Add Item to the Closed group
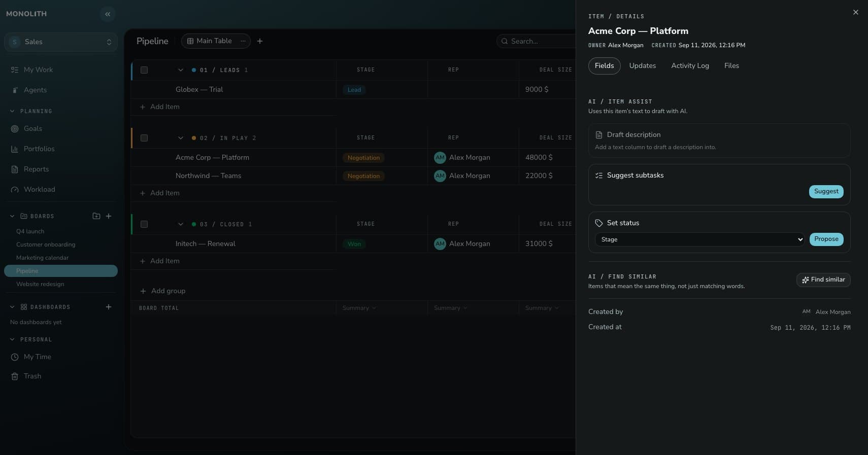The height and width of the screenshot is (455, 868). (x=159, y=261)
